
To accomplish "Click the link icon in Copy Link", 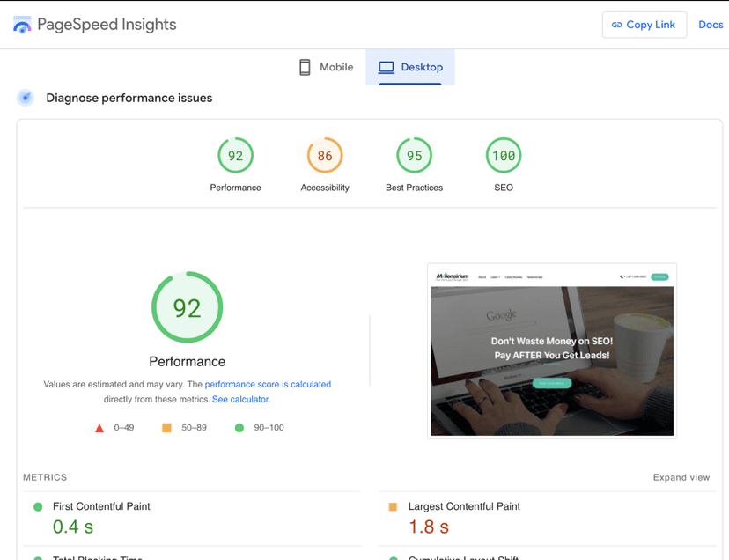I will click(616, 25).
